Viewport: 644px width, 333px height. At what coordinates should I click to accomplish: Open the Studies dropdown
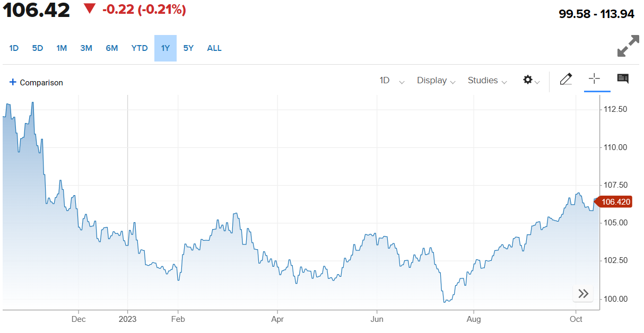487,81
